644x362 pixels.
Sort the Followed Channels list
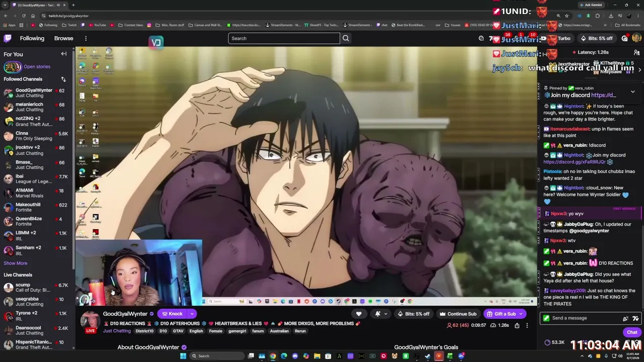(63, 79)
